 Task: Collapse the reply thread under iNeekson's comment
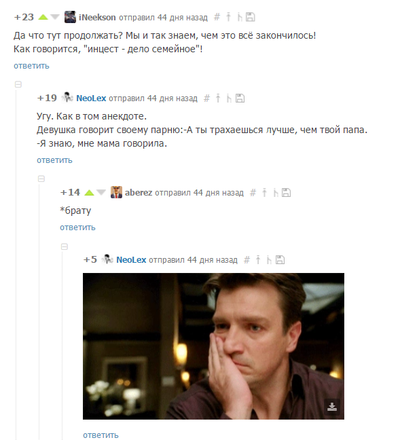[x=19, y=85]
